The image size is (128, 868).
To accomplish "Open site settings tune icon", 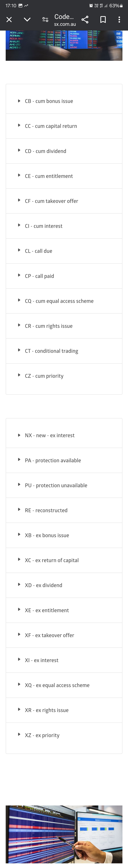I will (x=45, y=19).
